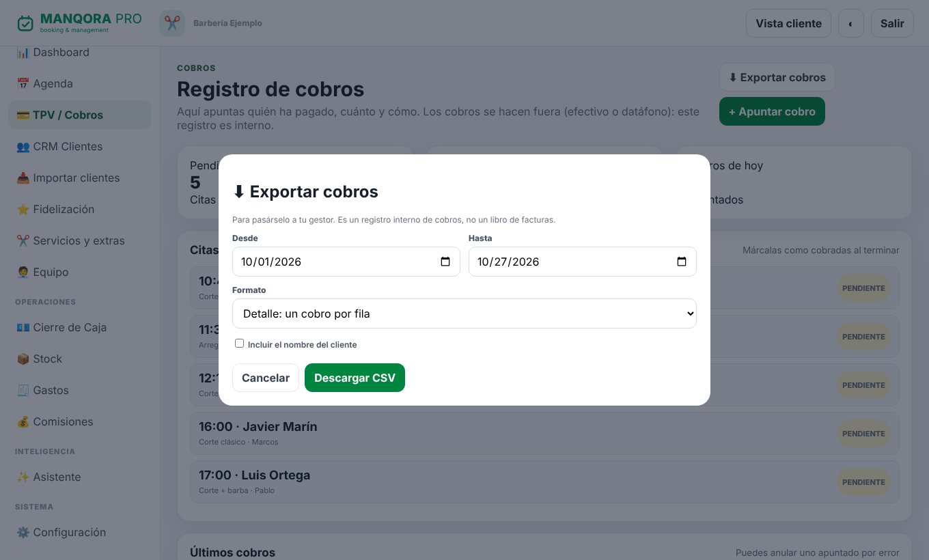Cancel the export dialog
The image size is (929, 560).
click(266, 378)
